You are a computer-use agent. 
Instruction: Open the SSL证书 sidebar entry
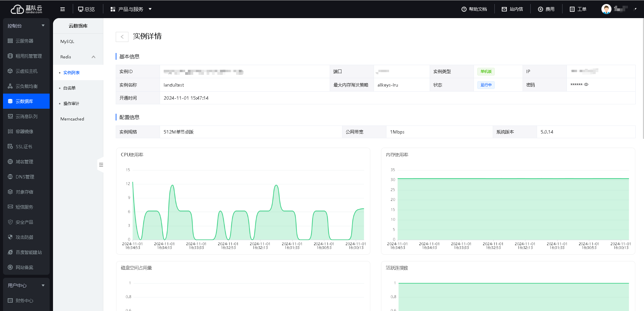24,147
